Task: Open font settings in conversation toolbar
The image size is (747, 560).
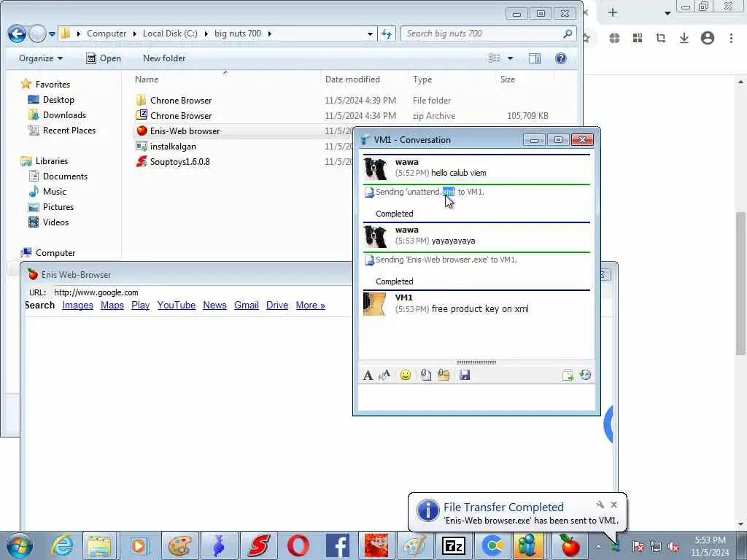Action: pyautogui.click(x=368, y=376)
